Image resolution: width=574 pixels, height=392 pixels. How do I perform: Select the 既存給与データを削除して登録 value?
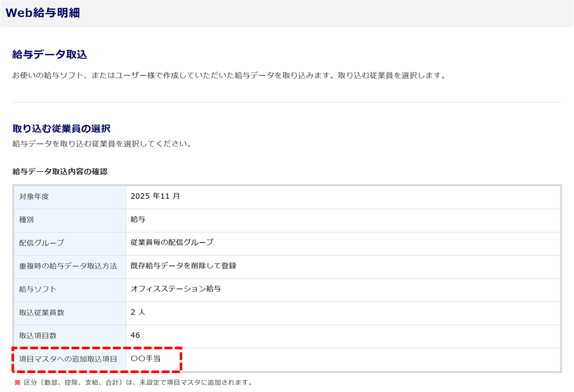coord(183,266)
